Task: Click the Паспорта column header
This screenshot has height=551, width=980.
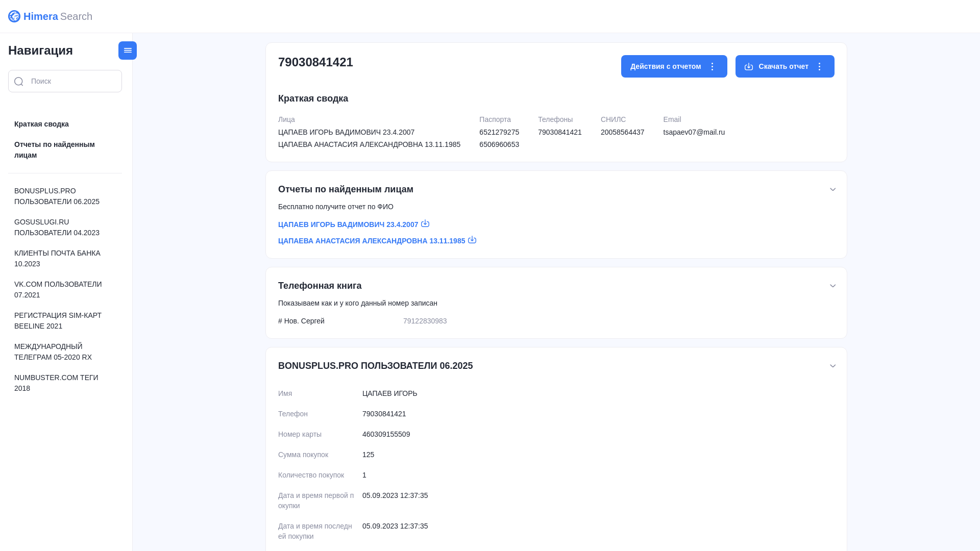Action: (495, 119)
